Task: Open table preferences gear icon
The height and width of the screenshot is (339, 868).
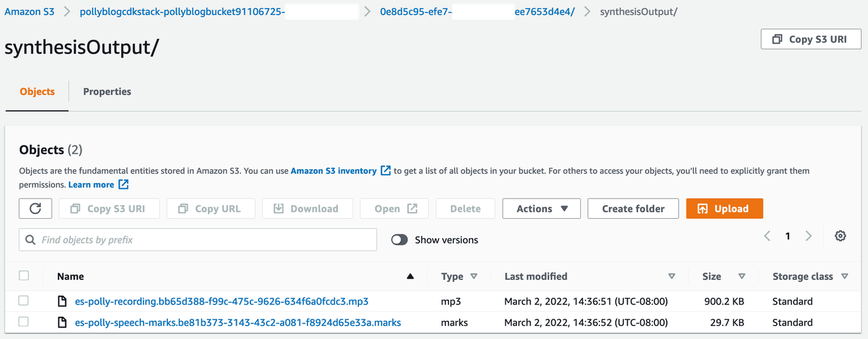Action: point(840,236)
